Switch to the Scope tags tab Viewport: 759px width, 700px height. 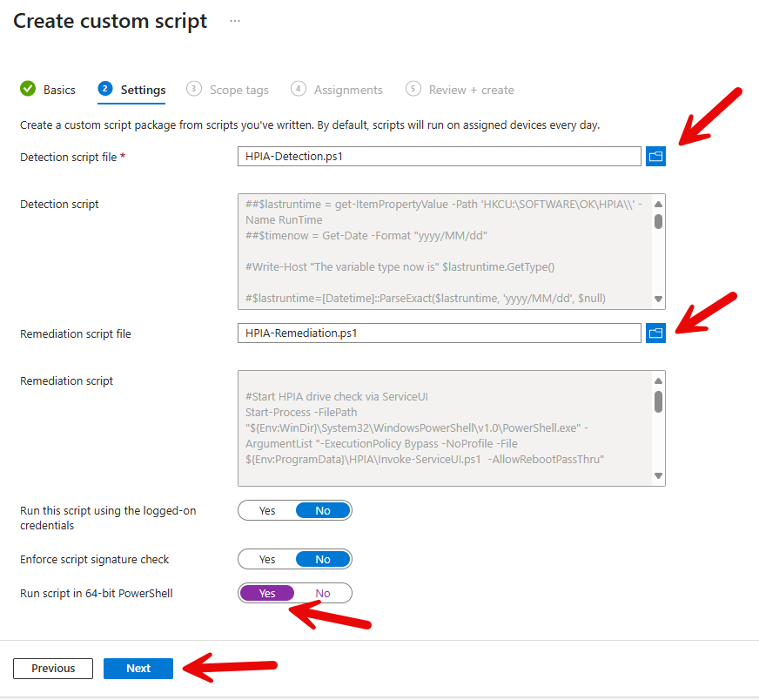[x=238, y=90]
